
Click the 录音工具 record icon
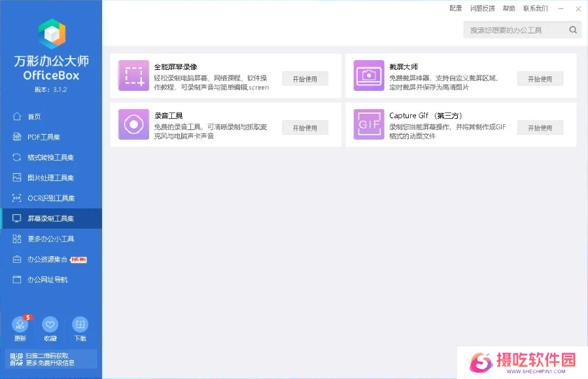point(133,124)
